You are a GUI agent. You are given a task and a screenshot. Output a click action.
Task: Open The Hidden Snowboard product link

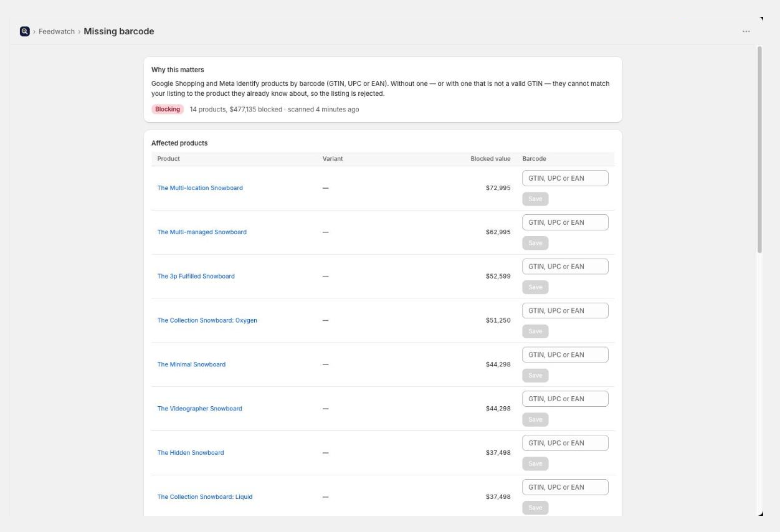(190, 454)
